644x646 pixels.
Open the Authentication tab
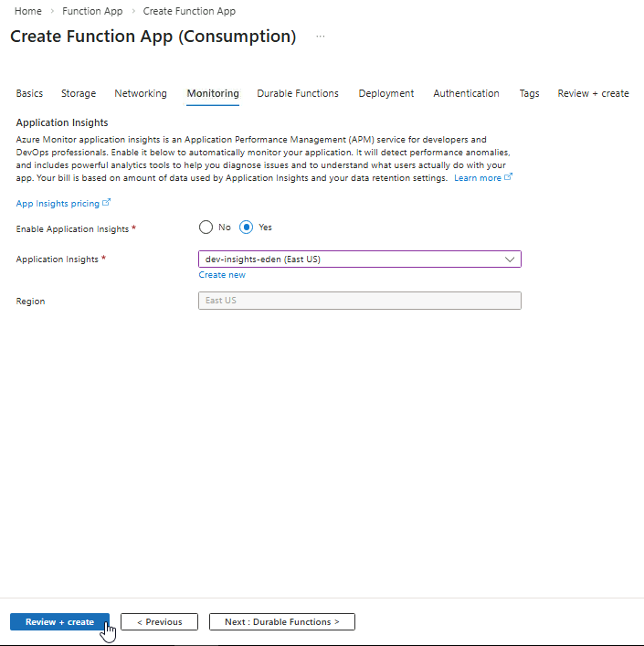coord(466,93)
